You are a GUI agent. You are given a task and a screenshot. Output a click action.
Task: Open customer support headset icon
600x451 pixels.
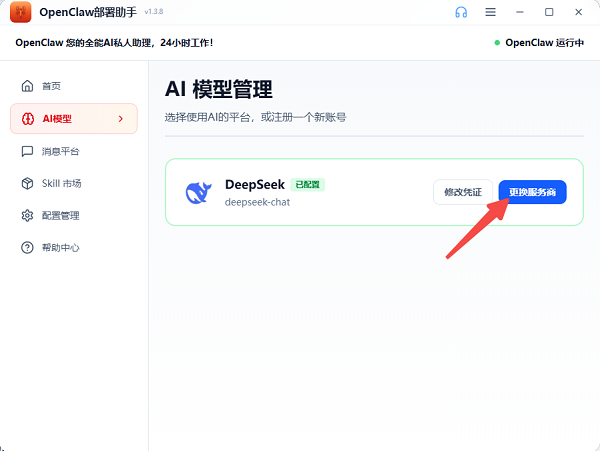pos(461,12)
